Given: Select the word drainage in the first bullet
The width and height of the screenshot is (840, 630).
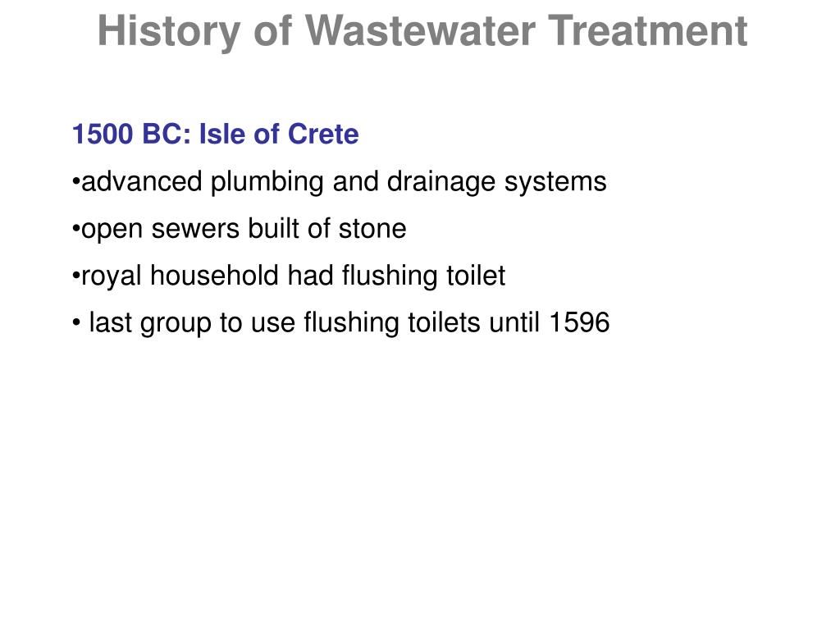Looking at the screenshot, I should (x=441, y=182).
